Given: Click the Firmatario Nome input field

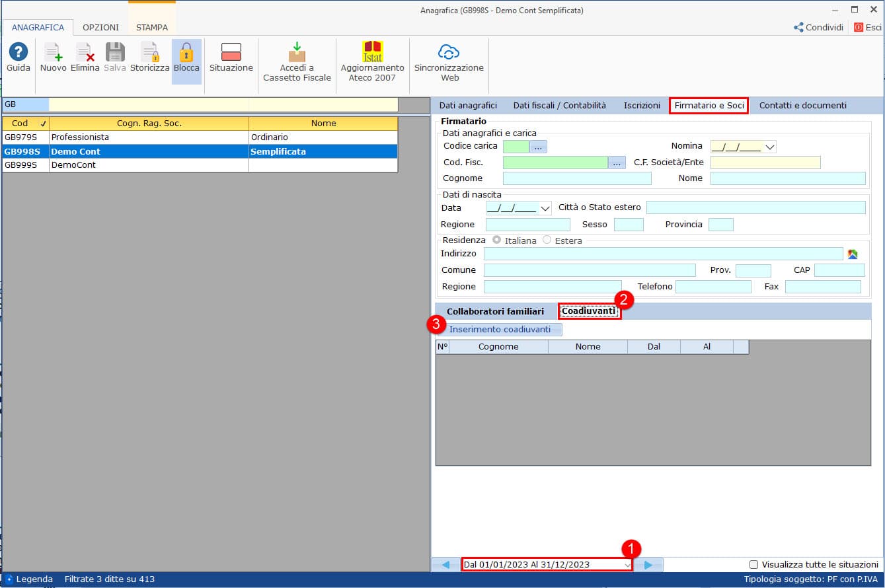Looking at the screenshot, I should pyautogui.click(x=788, y=178).
